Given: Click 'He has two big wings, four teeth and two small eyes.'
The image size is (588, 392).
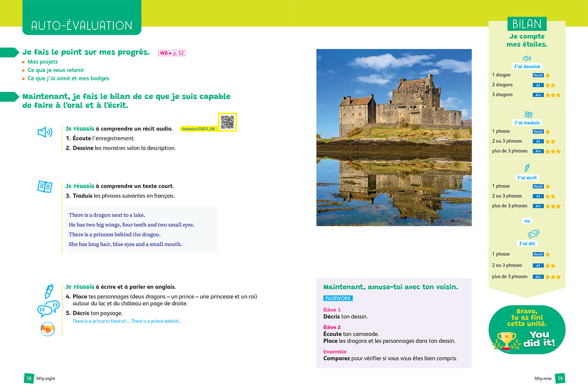Looking at the screenshot, I should (x=132, y=225).
